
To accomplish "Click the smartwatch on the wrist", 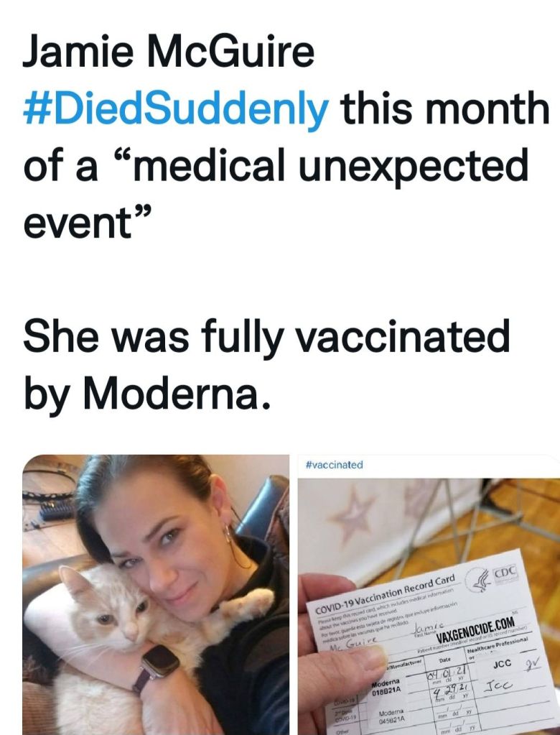I will pos(159,660).
